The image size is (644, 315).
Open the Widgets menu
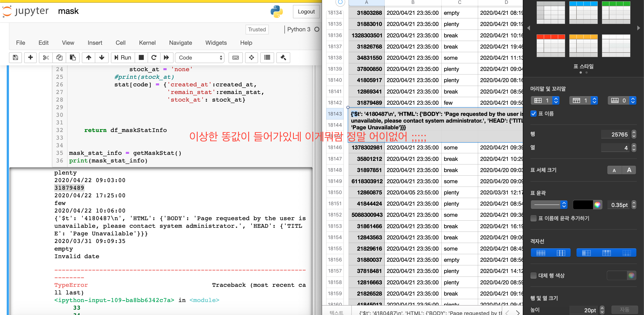[216, 43]
